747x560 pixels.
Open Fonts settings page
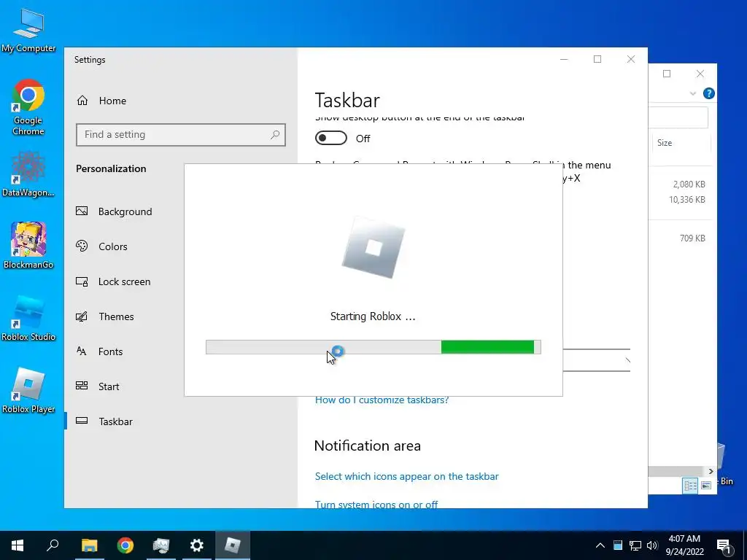[99, 351]
